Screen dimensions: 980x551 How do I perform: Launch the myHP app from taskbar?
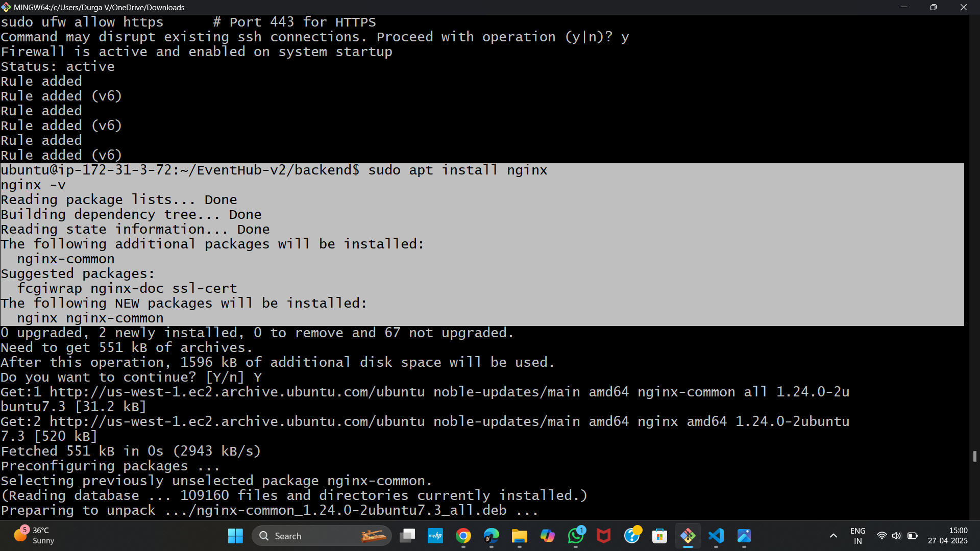(435, 536)
